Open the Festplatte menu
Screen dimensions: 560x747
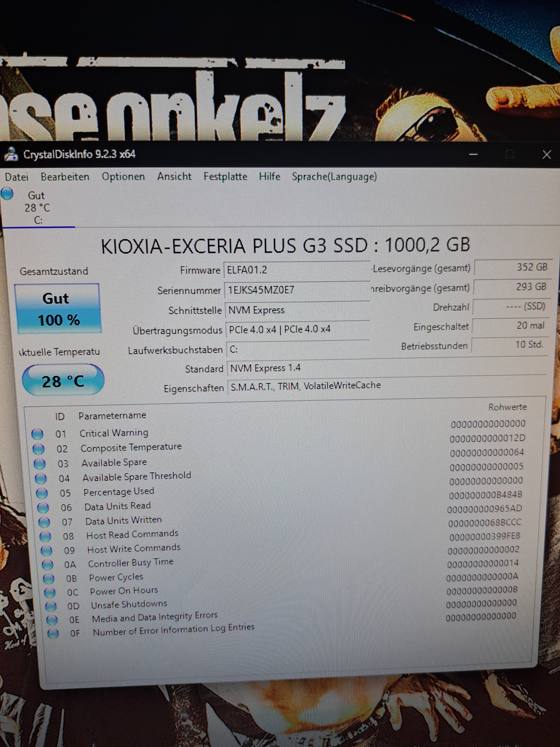coord(225,177)
